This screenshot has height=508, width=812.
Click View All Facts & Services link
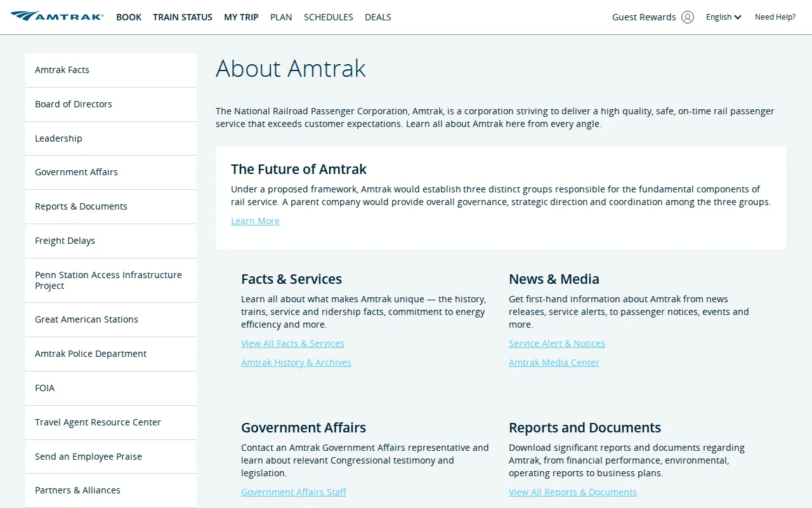point(292,344)
